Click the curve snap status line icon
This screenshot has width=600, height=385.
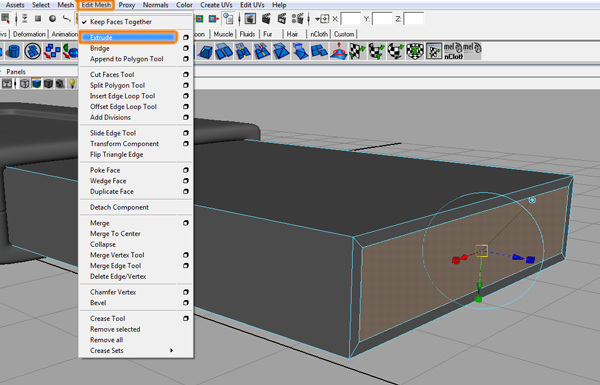coord(67,18)
